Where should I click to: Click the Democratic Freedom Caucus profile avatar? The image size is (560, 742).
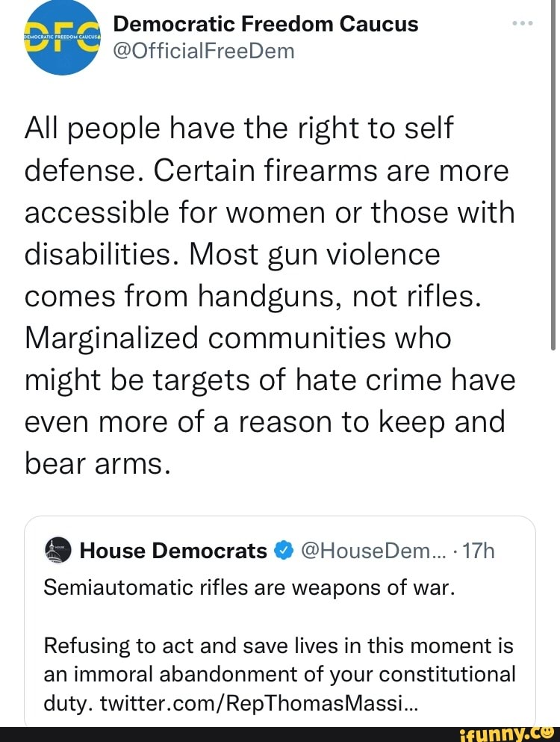click(61, 37)
